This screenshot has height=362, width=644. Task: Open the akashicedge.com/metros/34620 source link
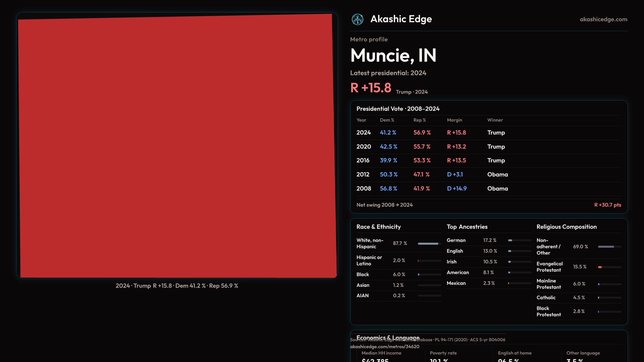384,347
